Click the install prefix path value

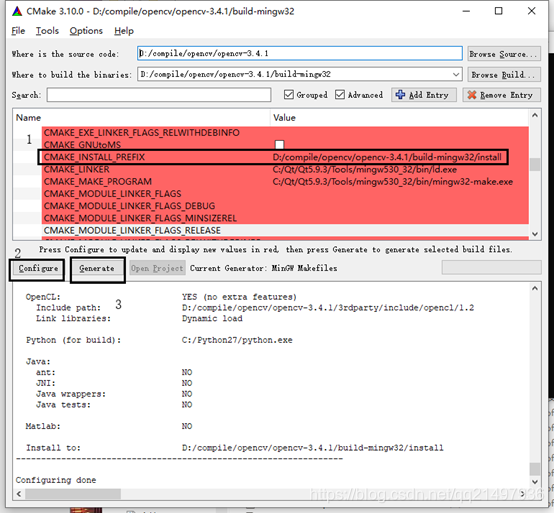click(x=387, y=157)
